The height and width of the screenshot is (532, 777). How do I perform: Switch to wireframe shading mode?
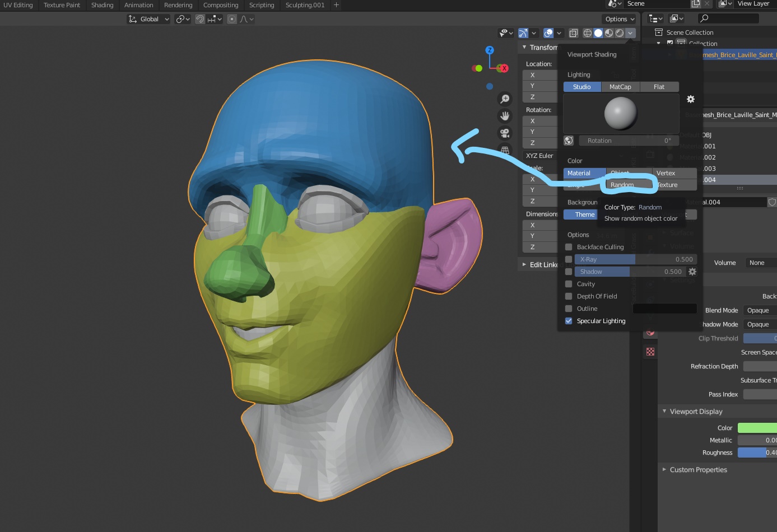tap(588, 33)
